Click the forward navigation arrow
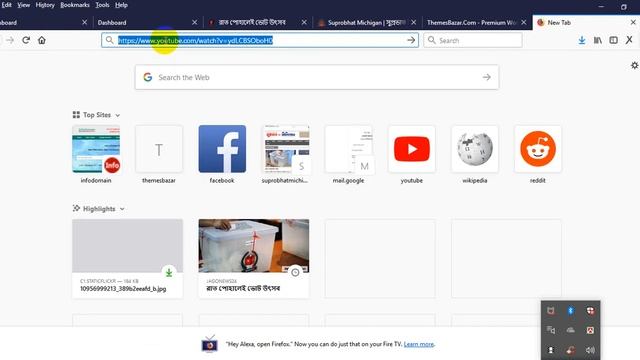Viewport: 640px width, 360px height. coord(10,40)
